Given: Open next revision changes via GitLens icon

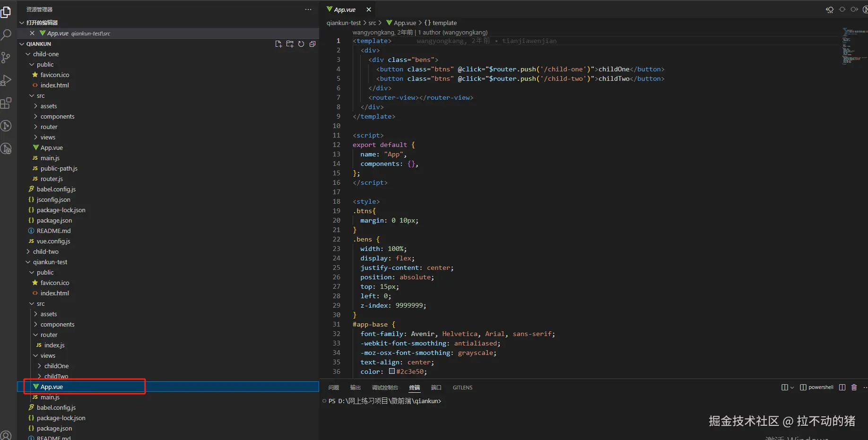Looking at the screenshot, I should coord(854,9).
